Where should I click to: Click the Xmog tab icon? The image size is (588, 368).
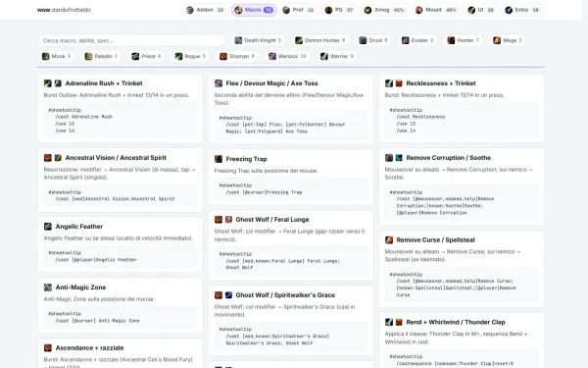point(367,10)
